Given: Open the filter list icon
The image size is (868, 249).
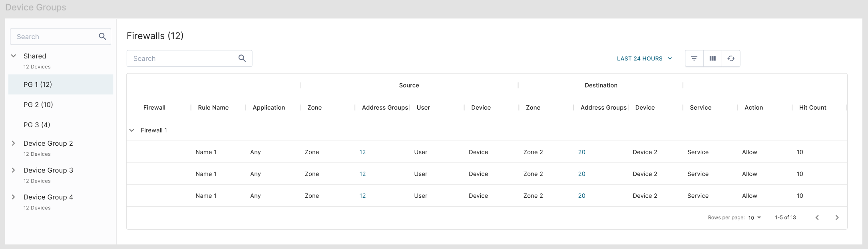Looking at the screenshot, I should pos(694,58).
